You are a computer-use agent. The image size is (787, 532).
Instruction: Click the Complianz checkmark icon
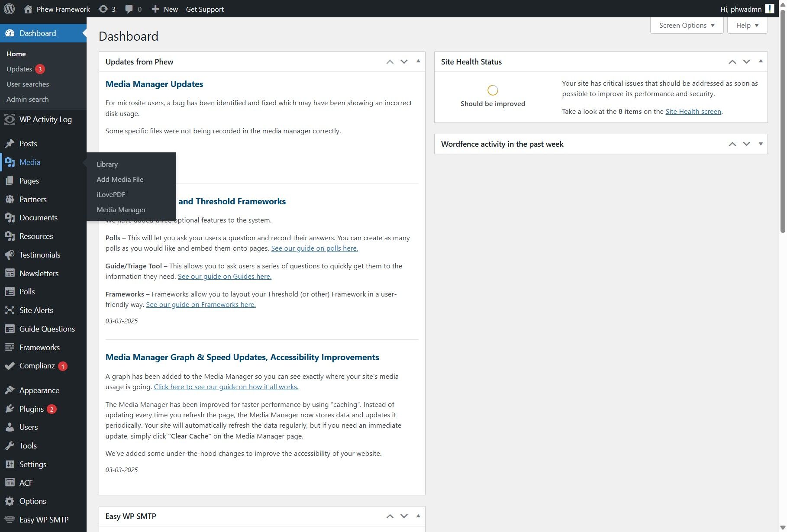10,366
